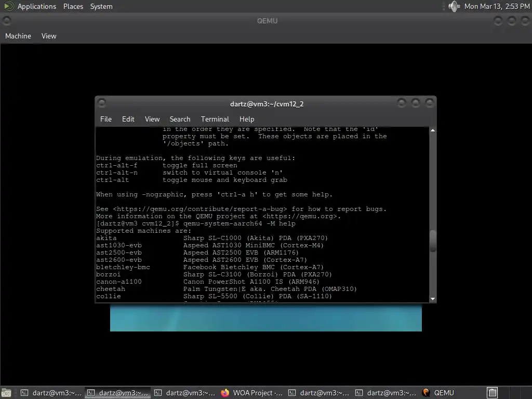
Task: Click the 'ctrl-alt-n' key shortcut text
Action: 117,172
